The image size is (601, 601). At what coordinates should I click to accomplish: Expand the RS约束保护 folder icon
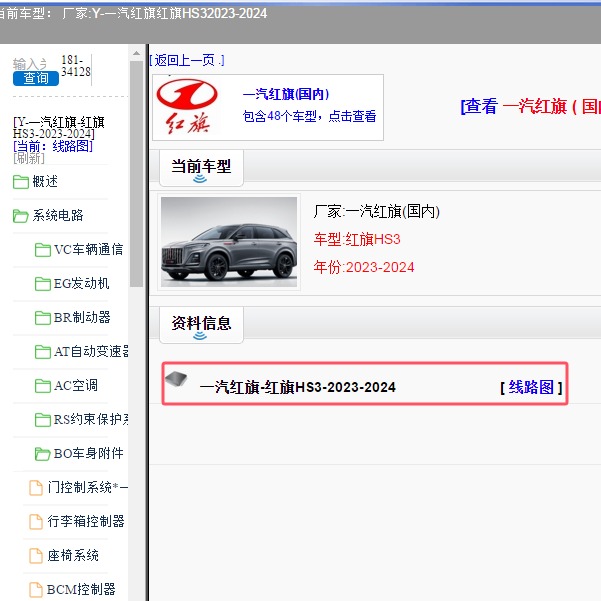tap(43, 420)
